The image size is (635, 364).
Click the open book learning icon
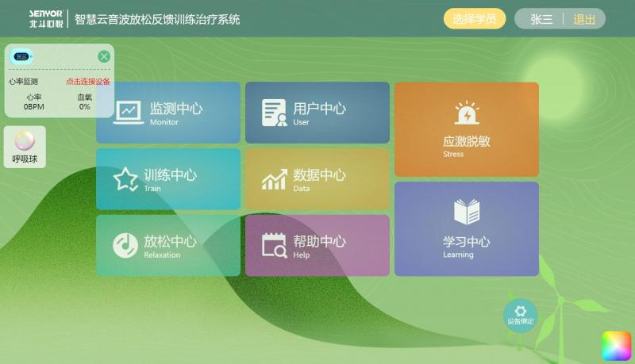tap(467, 212)
